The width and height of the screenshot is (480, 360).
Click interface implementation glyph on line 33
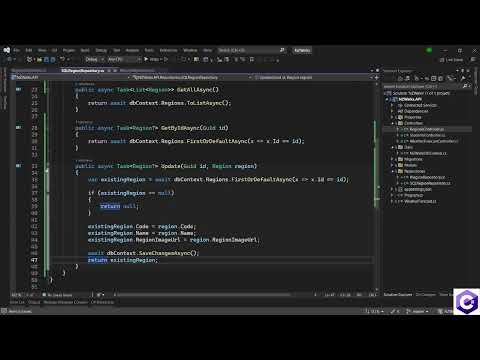pyautogui.click(x=19, y=165)
